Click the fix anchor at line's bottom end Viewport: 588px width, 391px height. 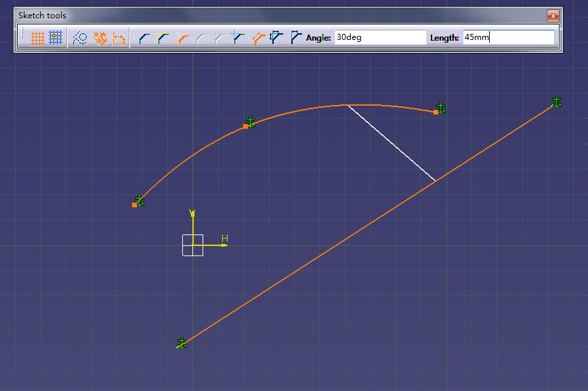pos(182,343)
